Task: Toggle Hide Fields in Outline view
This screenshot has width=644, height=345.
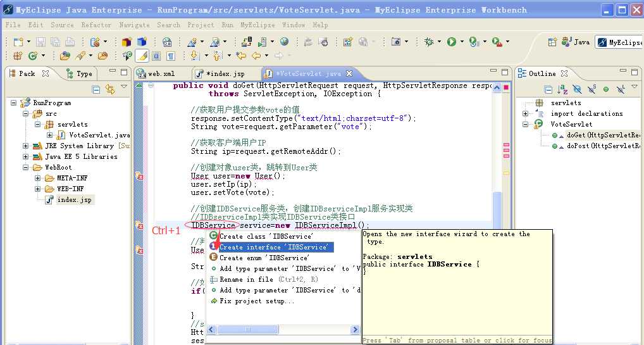Action: 577,89
